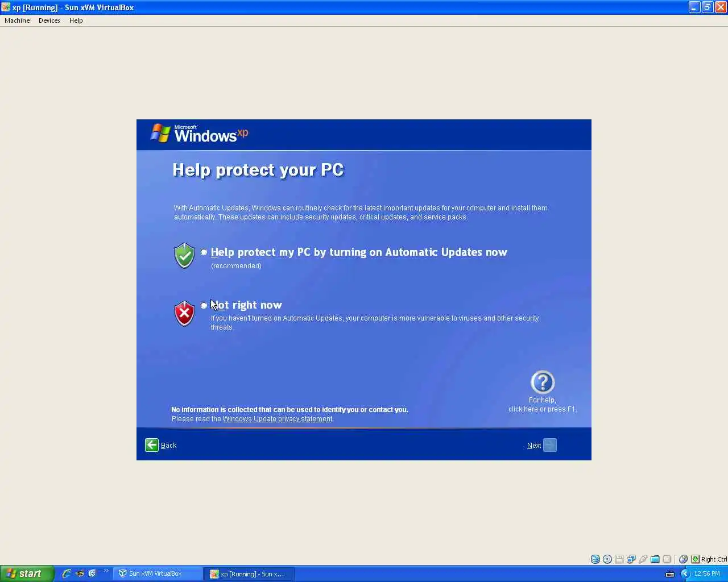Click the red shield X icon
728x582 pixels.
184,314
